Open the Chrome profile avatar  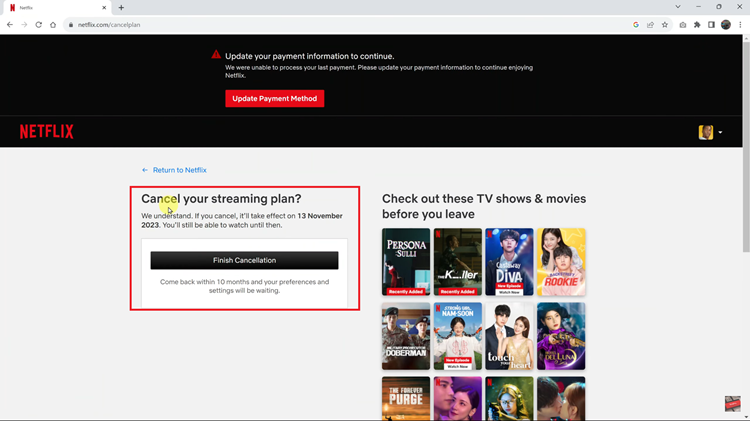(x=726, y=25)
